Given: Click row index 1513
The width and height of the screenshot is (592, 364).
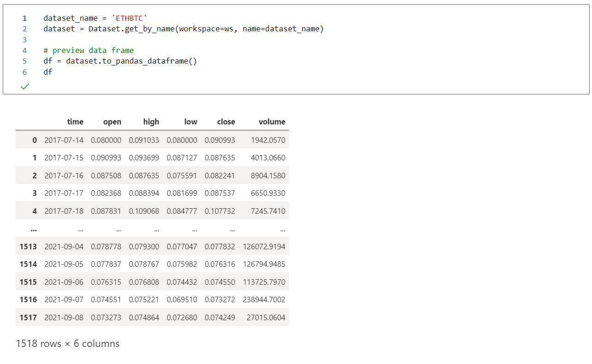Looking at the screenshot, I should [28, 247].
